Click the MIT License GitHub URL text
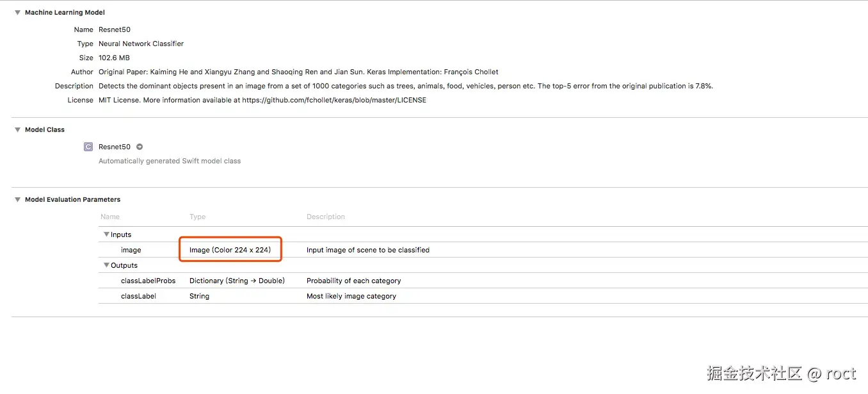The image size is (868, 394). click(x=334, y=100)
